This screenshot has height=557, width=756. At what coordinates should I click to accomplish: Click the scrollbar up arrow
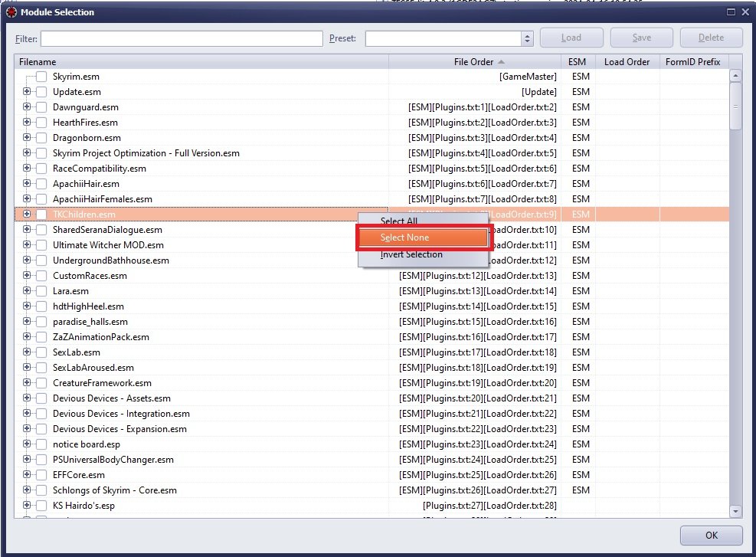click(x=735, y=76)
